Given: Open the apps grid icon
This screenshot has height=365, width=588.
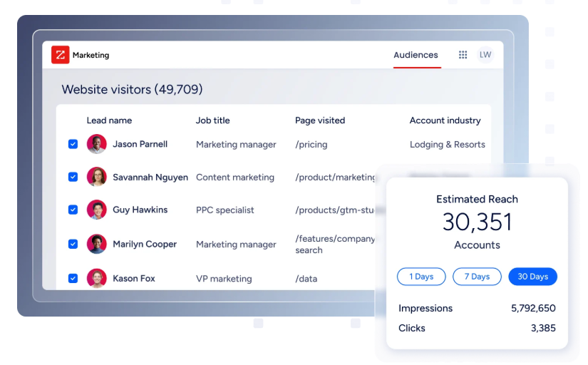Looking at the screenshot, I should click(x=463, y=55).
